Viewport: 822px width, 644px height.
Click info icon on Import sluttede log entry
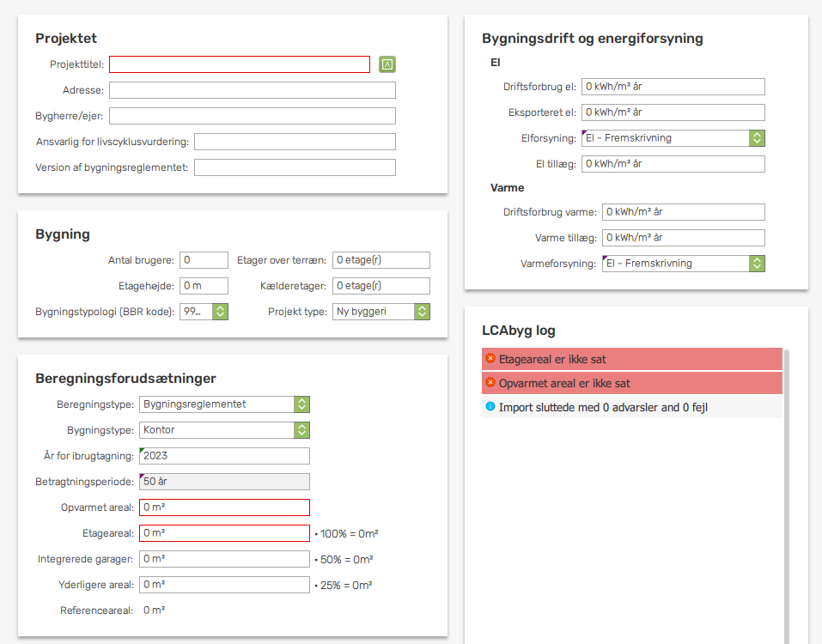[490, 407]
